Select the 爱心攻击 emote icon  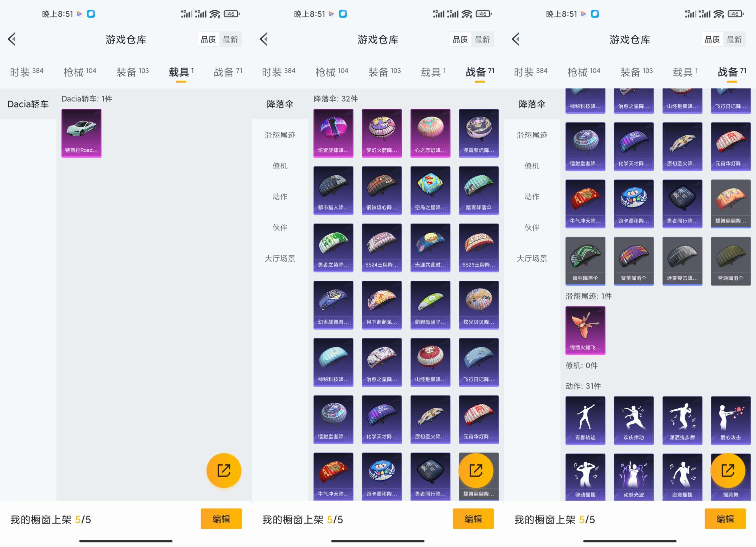pyautogui.click(x=731, y=421)
